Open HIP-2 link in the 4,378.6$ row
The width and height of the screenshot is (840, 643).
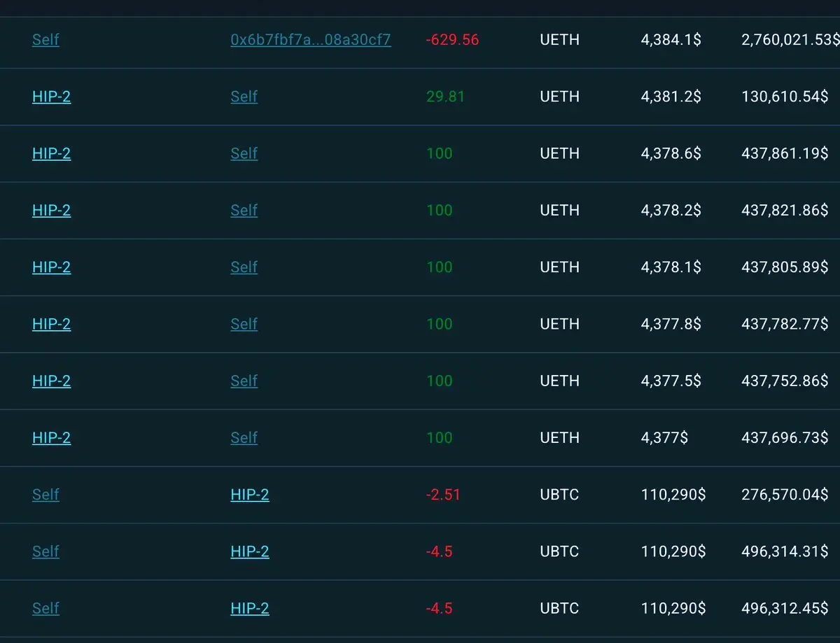(x=51, y=153)
